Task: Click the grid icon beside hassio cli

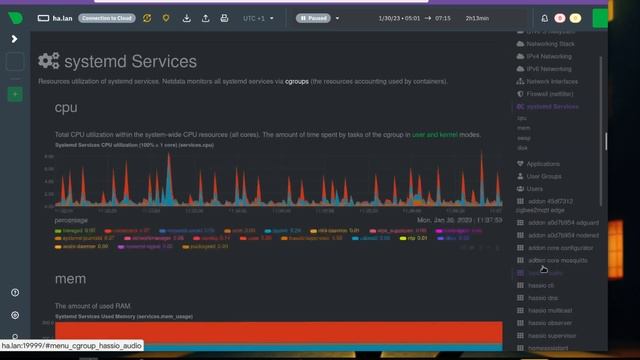Action: pyautogui.click(x=520, y=285)
